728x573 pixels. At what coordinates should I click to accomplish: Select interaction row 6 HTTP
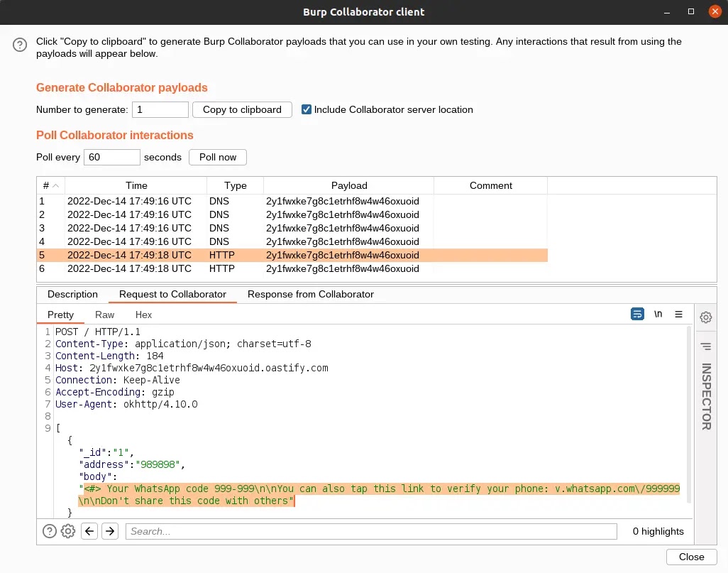(x=292, y=268)
